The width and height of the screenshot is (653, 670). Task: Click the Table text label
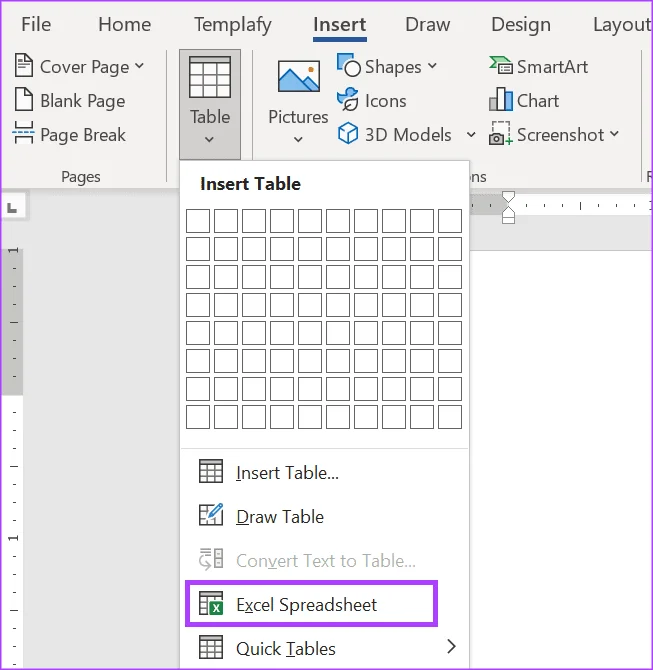point(210,117)
